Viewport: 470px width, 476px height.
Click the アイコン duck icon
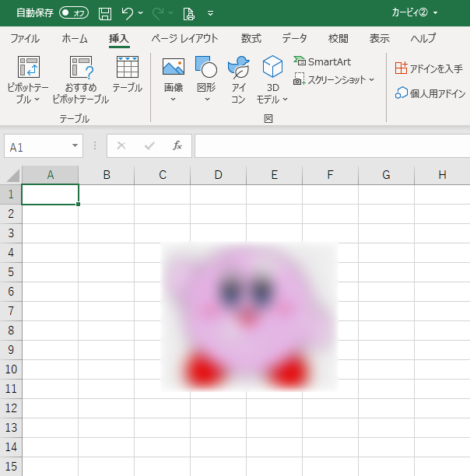[239, 67]
